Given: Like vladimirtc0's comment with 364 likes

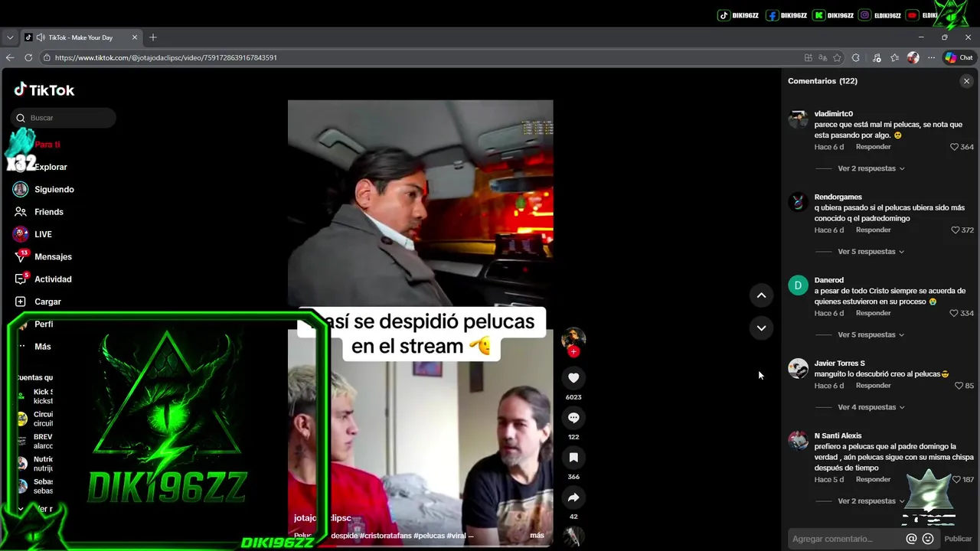Looking at the screenshot, I should [x=954, y=147].
